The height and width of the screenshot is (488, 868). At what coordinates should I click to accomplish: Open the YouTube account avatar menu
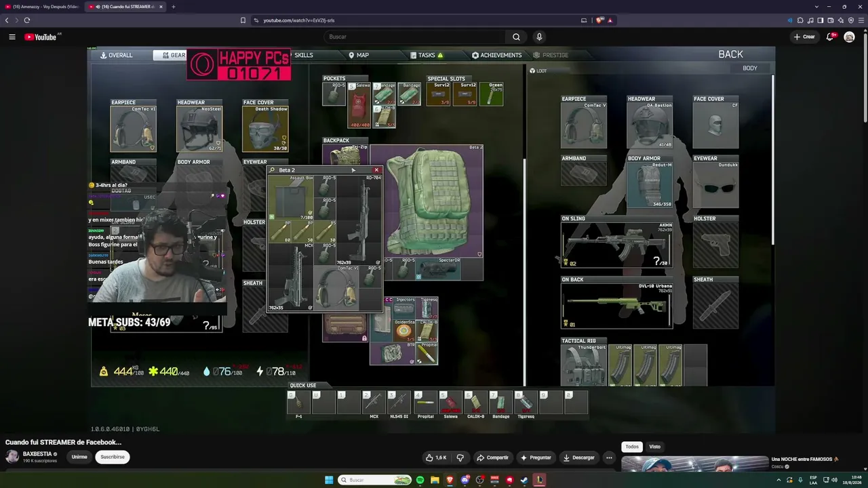click(849, 37)
